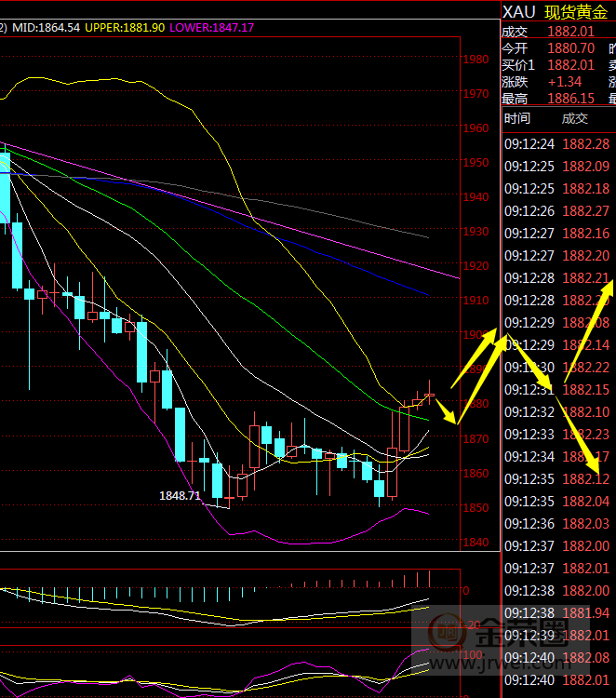Select the 09:12:24 tick row at 1882.28
The height and width of the screenshot is (698, 616).
tap(556, 143)
